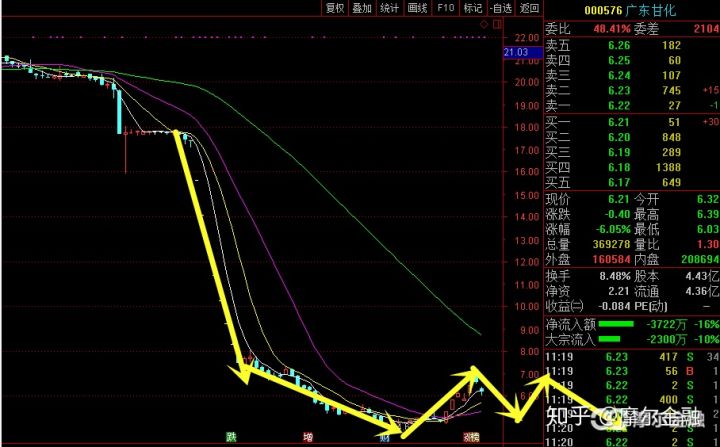Click the 量比 label
The height and width of the screenshot is (447, 720).
(x=647, y=244)
